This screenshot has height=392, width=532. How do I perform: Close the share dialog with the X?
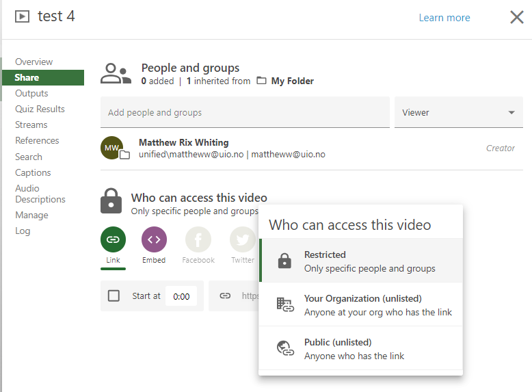(517, 17)
